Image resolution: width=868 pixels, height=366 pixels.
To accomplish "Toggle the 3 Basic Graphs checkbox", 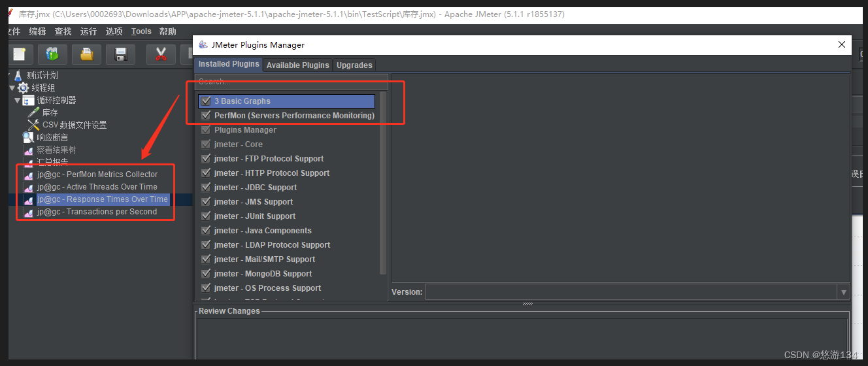I will tap(206, 101).
